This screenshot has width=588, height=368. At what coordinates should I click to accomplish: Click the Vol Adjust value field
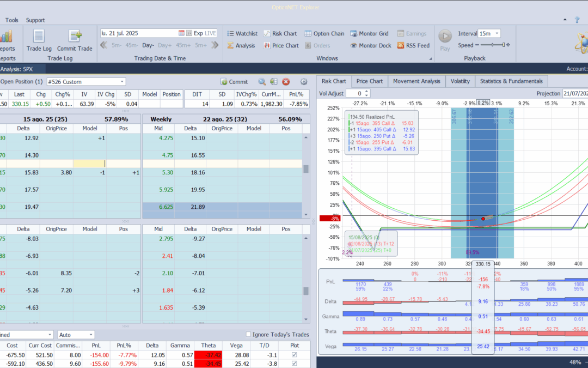pos(355,93)
